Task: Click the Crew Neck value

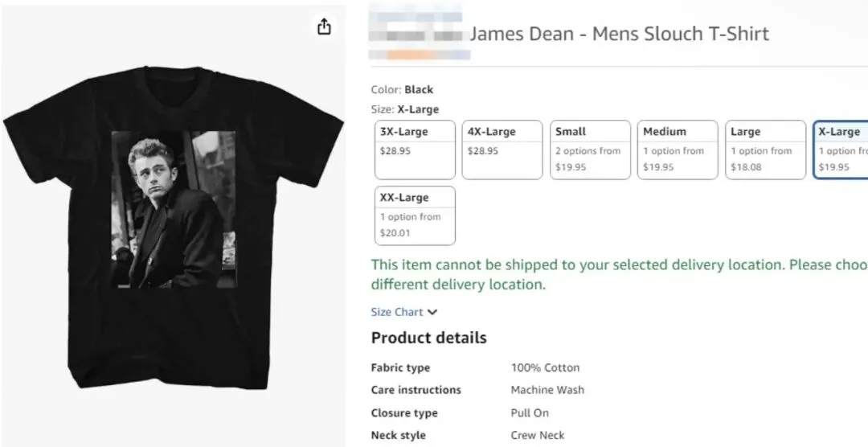Action: pyautogui.click(x=538, y=435)
